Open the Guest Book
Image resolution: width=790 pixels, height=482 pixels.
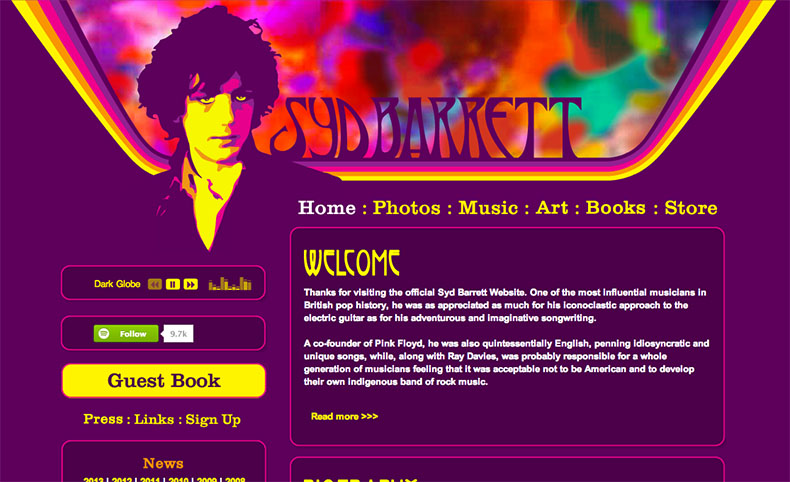tap(164, 381)
